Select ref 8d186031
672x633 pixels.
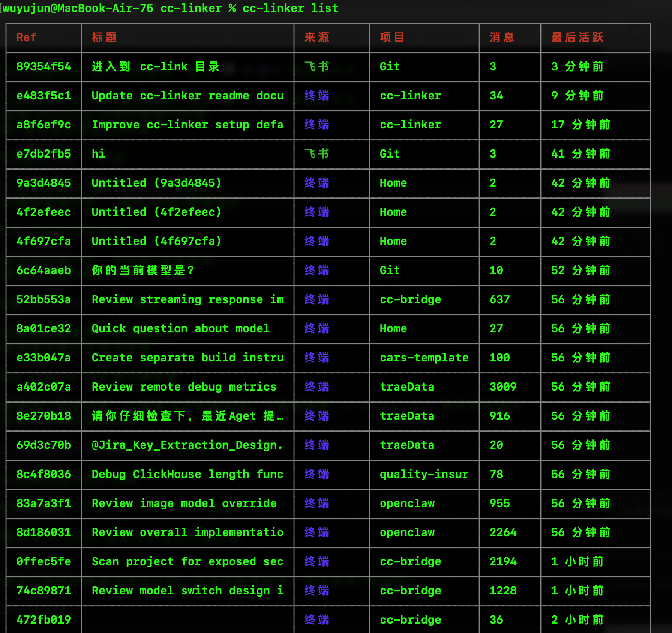click(43, 533)
